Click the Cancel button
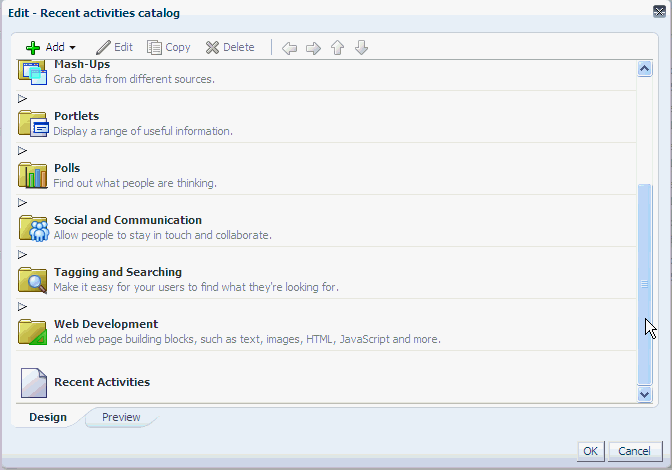The height and width of the screenshot is (470, 672). [x=635, y=451]
